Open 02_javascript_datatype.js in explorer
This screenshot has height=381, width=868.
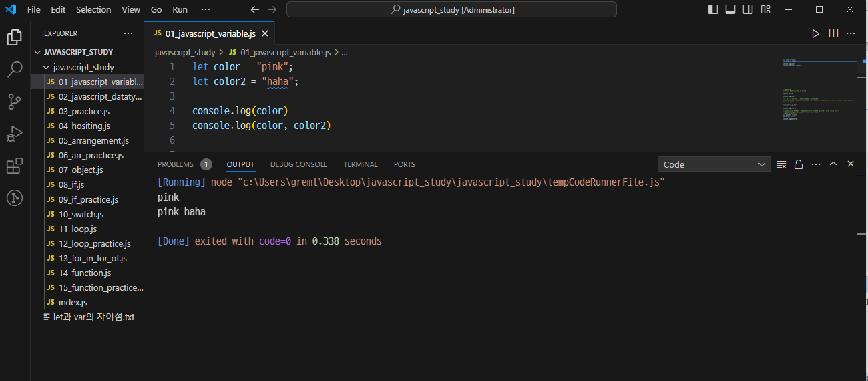point(87,96)
